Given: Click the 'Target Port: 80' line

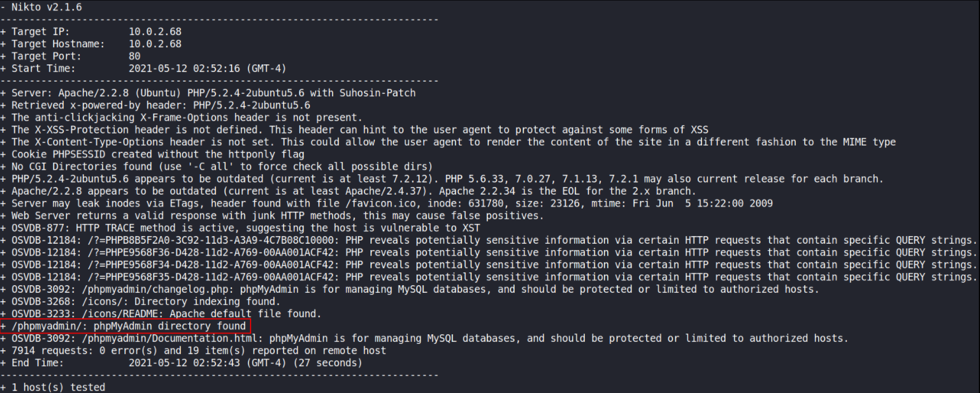Looking at the screenshot, I should [x=70, y=56].
